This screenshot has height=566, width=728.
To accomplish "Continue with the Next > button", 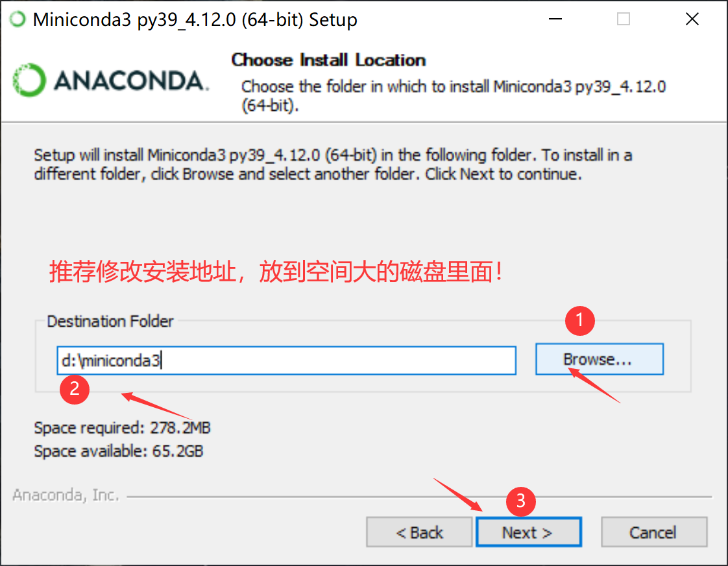I will [x=528, y=532].
